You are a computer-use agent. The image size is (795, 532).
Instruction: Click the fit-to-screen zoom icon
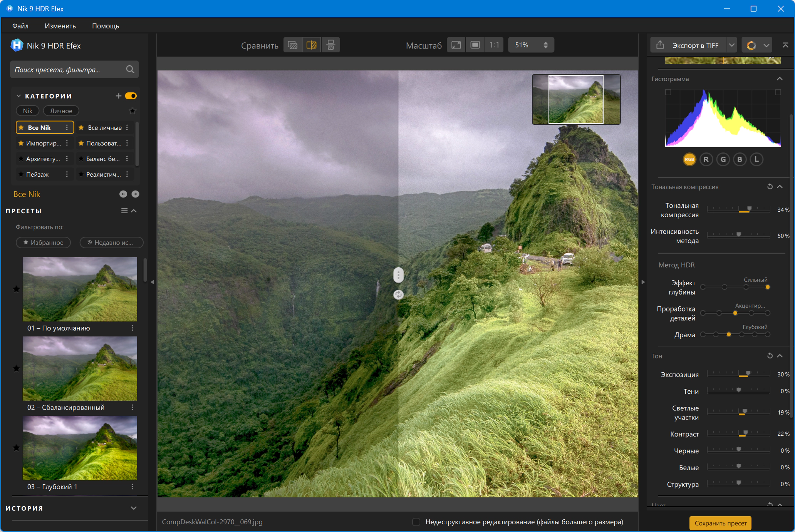(x=456, y=45)
